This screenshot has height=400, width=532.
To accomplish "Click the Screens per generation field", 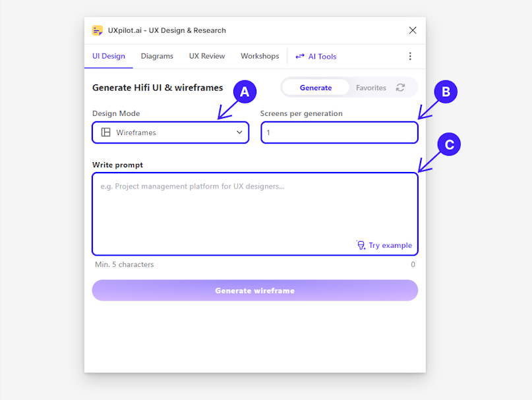I will click(339, 132).
